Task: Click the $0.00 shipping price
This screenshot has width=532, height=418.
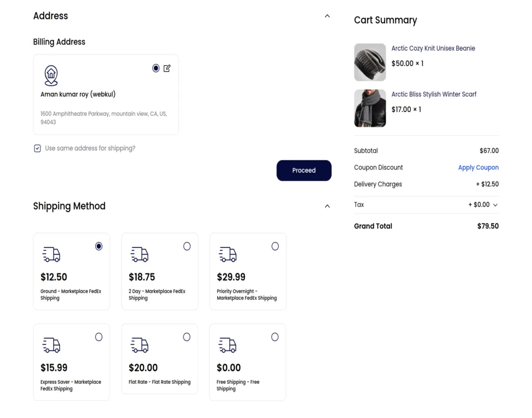Action: tap(228, 368)
